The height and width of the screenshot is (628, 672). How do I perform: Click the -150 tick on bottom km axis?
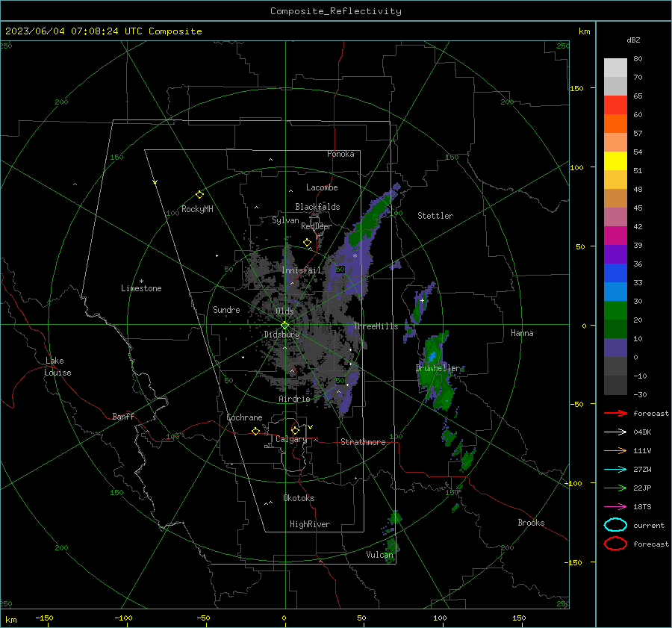[x=44, y=618]
